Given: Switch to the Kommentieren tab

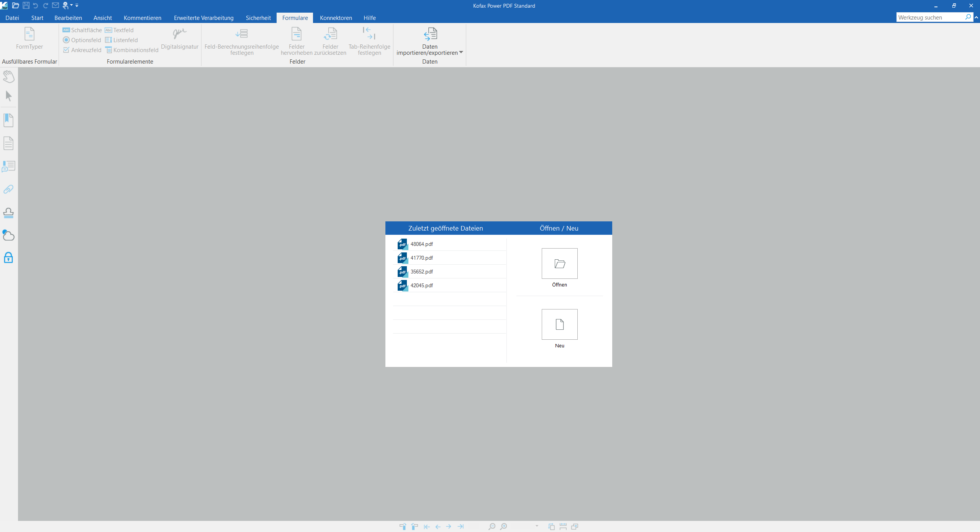Looking at the screenshot, I should (142, 18).
